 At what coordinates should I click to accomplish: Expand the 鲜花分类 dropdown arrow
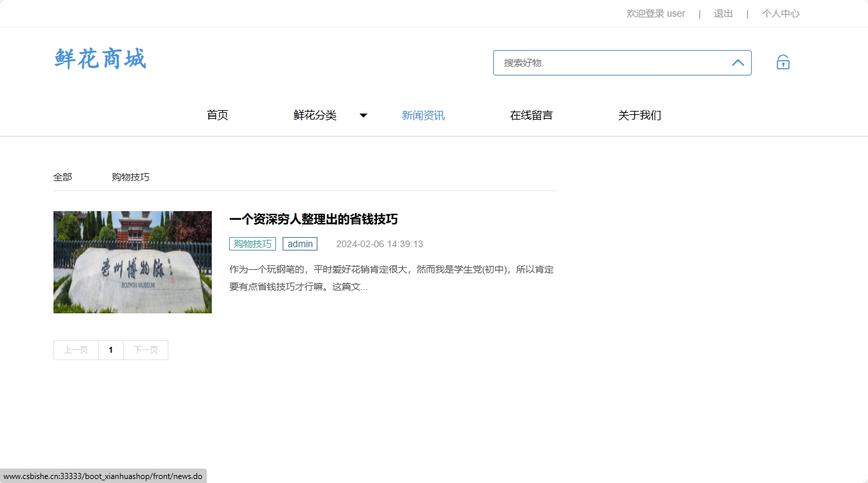pyautogui.click(x=363, y=115)
